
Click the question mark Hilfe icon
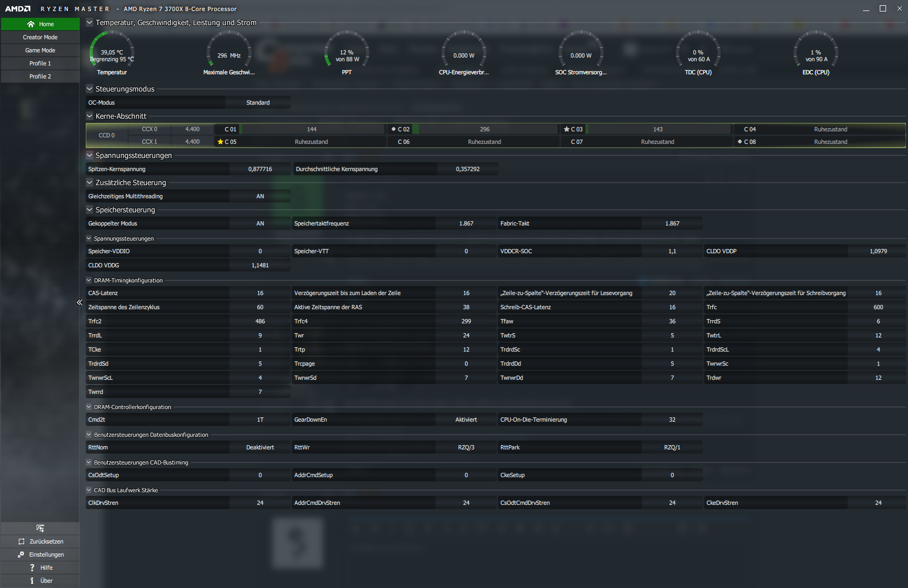[32, 568]
